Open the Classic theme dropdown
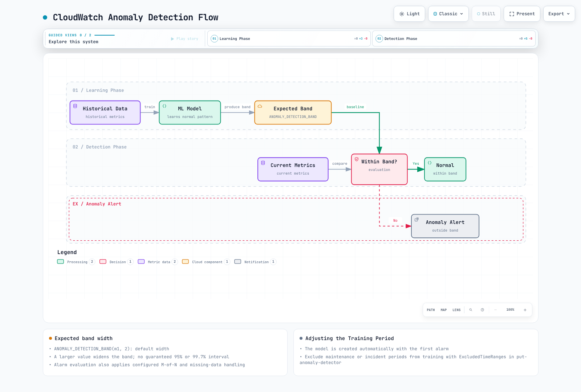This screenshot has width=581, height=392. 448,14
